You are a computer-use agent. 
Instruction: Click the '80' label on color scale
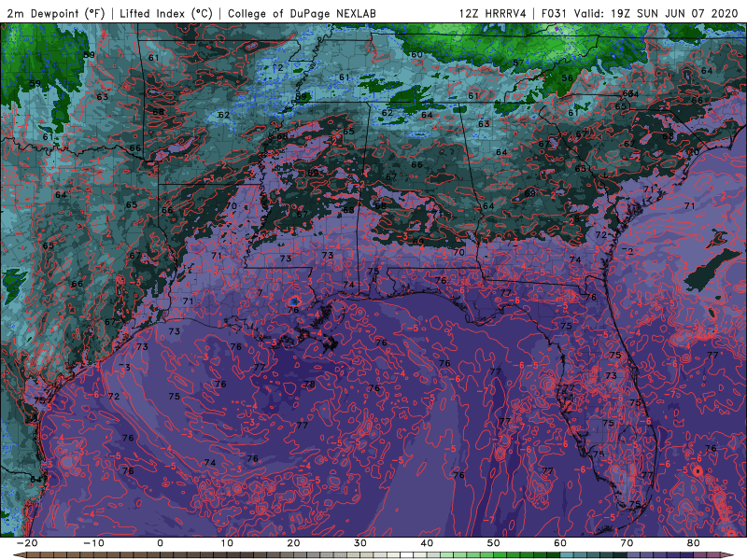click(x=694, y=543)
